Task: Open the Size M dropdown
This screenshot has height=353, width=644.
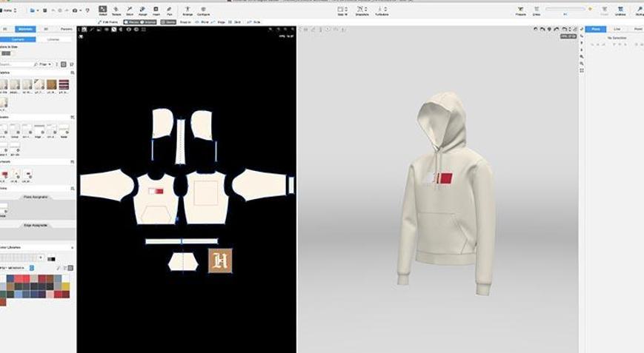Action: 342,11
